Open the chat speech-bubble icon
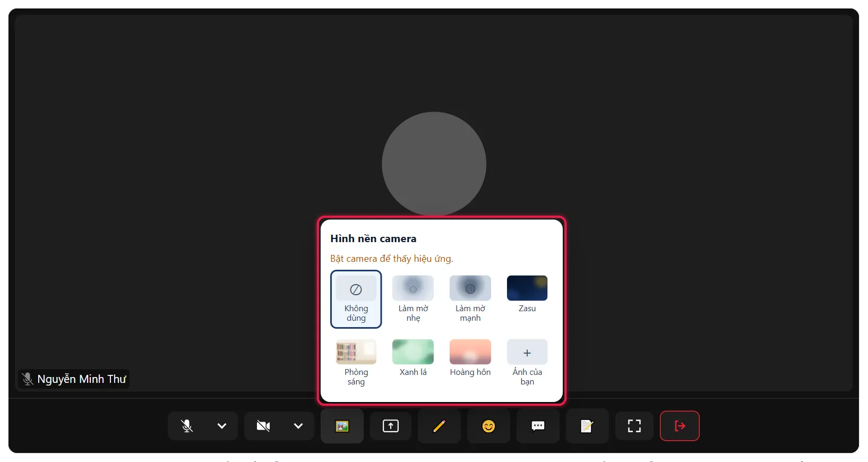Screen dimensions: 868x462 [x=538, y=426]
